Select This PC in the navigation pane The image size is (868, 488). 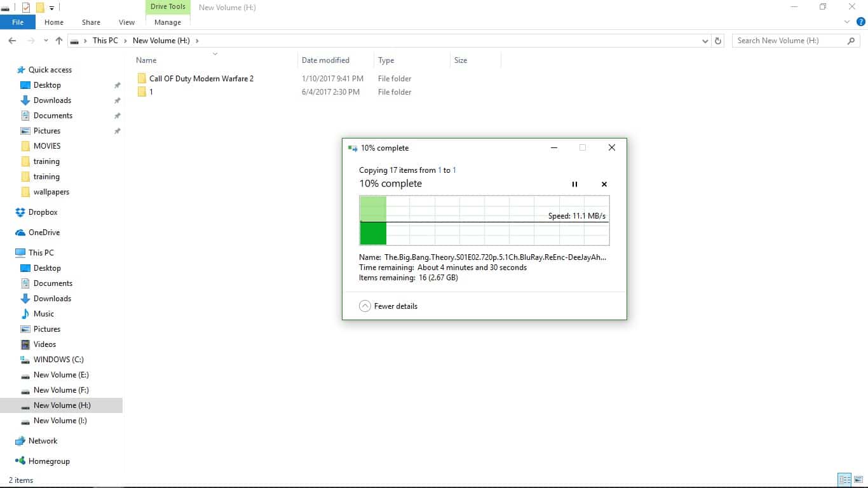[x=41, y=253]
